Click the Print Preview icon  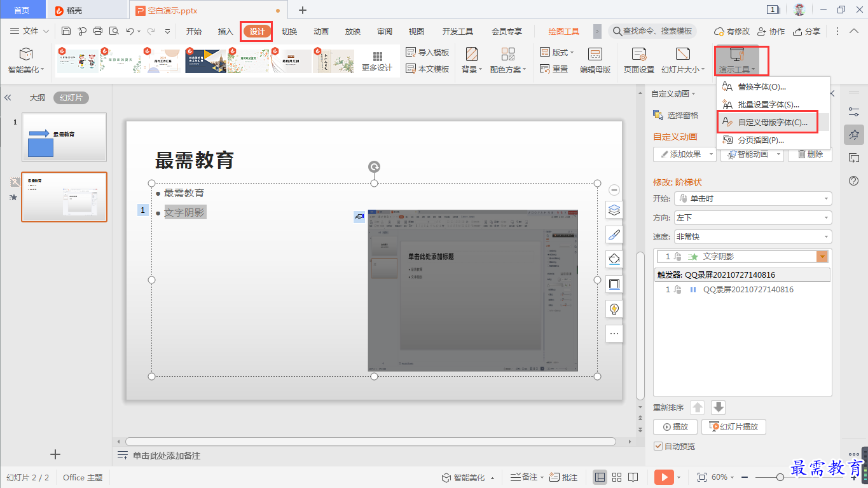coord(114,31)
